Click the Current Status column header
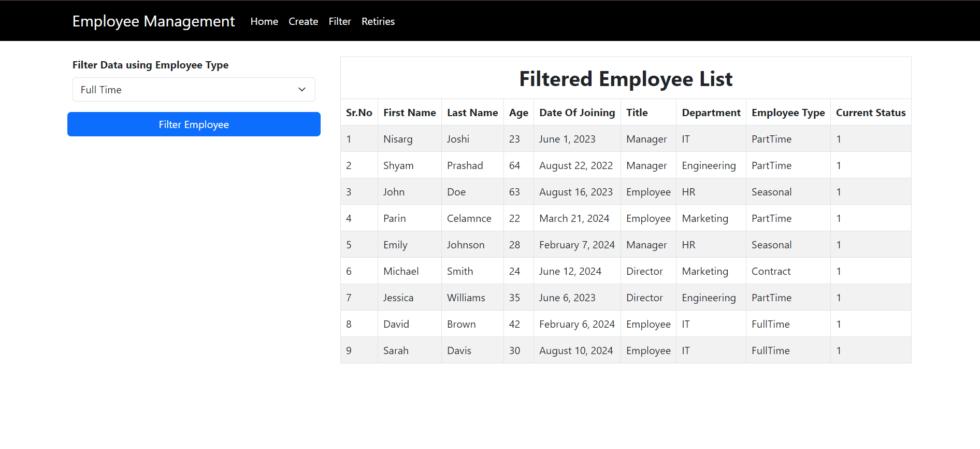The width and height of the screenshot is (980, 449). pyautogui.click(x=870, y=113)
